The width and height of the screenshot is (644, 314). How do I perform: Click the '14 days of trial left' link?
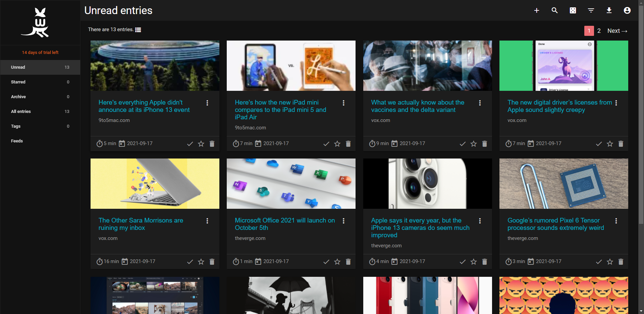click(x=40, y=53)
